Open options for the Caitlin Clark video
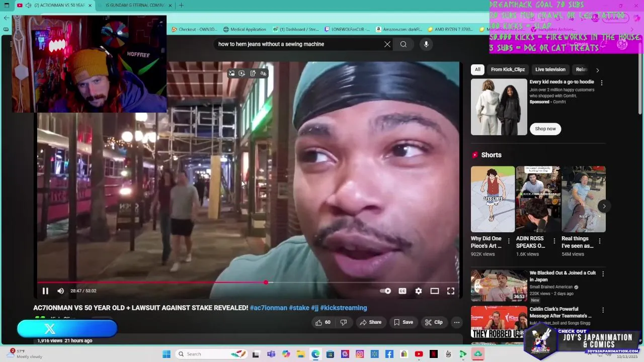The width and height of the screenshot is (644, 362). point(603,310)
